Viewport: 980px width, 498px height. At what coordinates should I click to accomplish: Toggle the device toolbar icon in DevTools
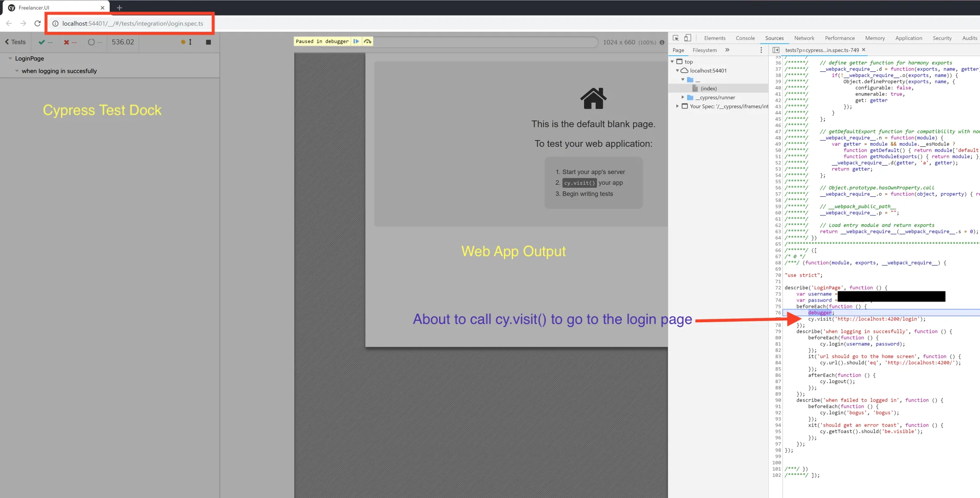(688, 38)
